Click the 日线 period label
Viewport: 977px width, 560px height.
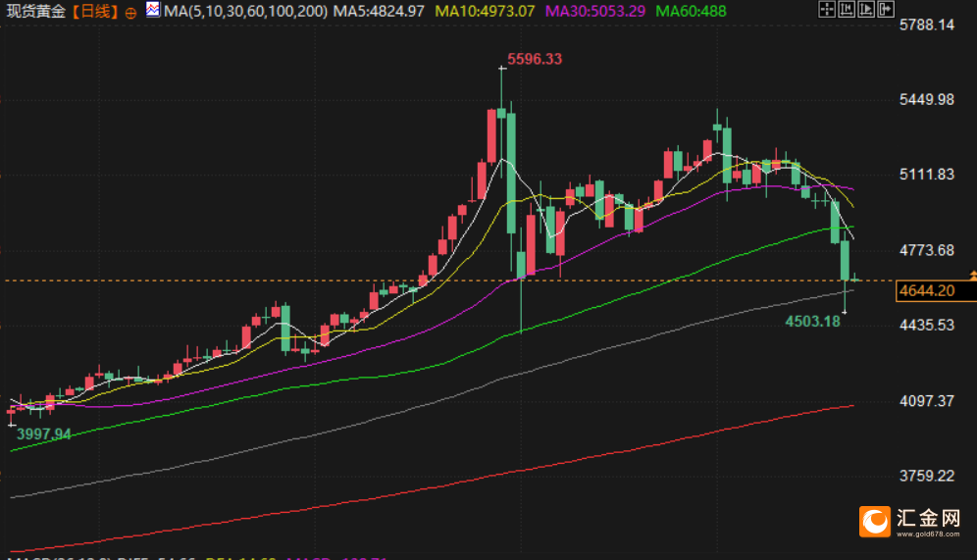(96, 11)
